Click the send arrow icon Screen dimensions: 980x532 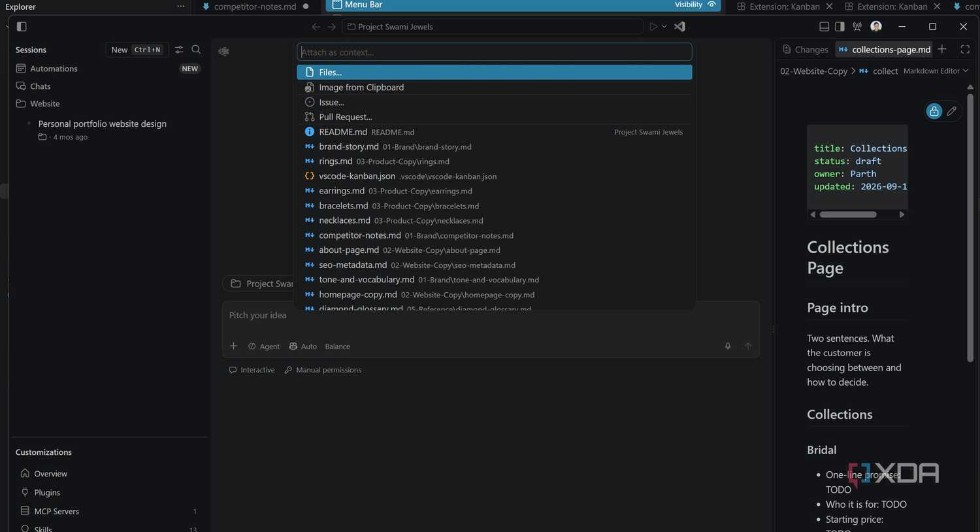point(748,346)
